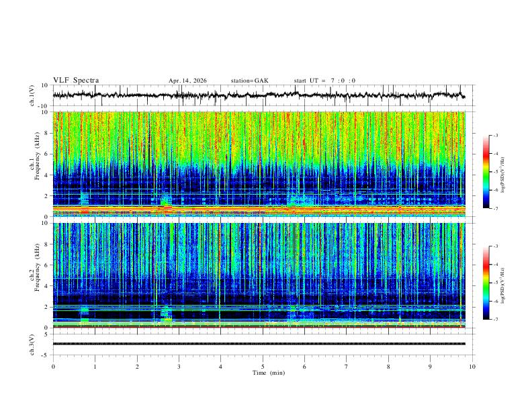532x411 pixels.
Task: Click the "Time (min)" axis label
Action: (x=269, y=373)
